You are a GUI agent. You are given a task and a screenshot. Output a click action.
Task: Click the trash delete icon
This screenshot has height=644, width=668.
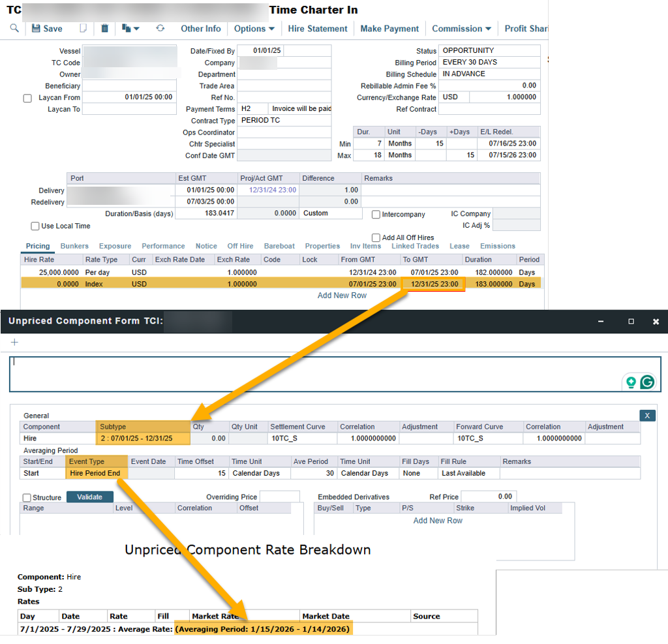[x=104, y=29]
